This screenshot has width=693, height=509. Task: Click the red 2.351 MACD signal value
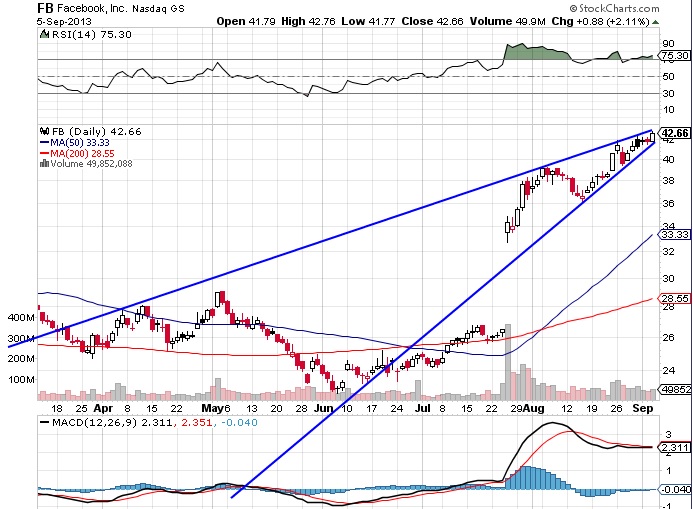pos(195,422)
